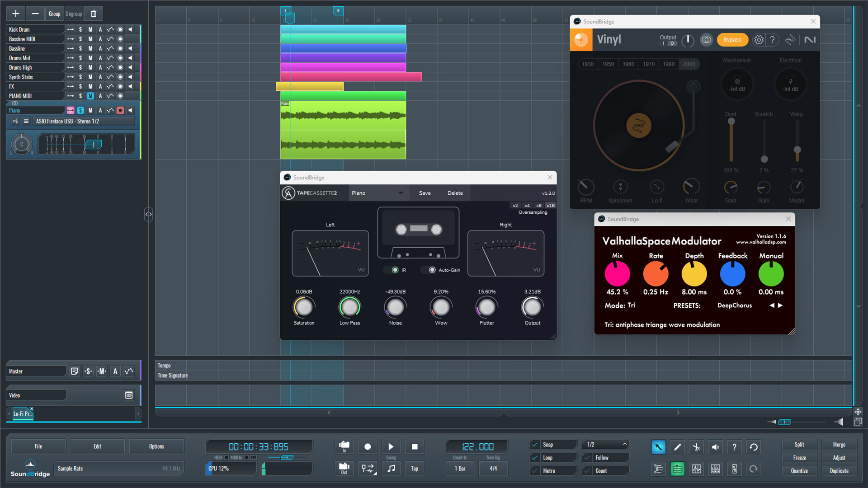Open DeepChorus preset selector

pos(735,305)
